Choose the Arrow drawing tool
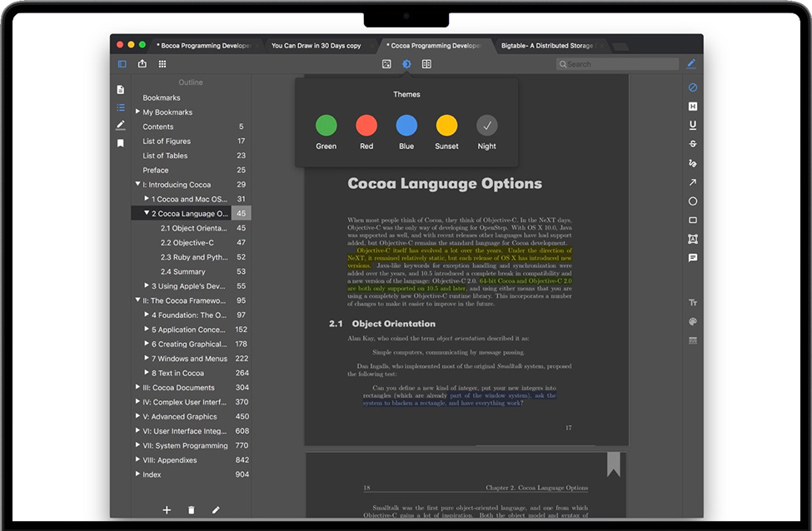 point(693,182)
